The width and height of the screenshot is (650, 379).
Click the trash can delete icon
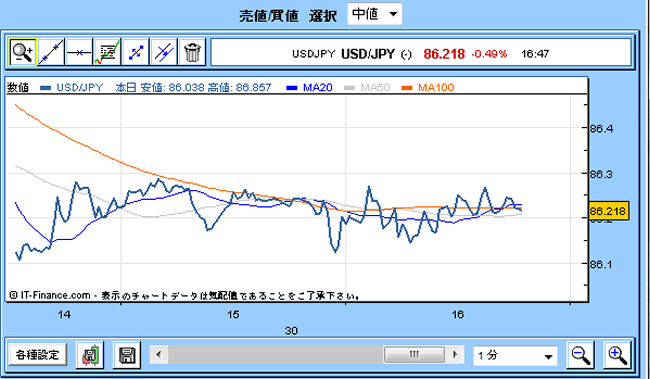click(192, 52)
